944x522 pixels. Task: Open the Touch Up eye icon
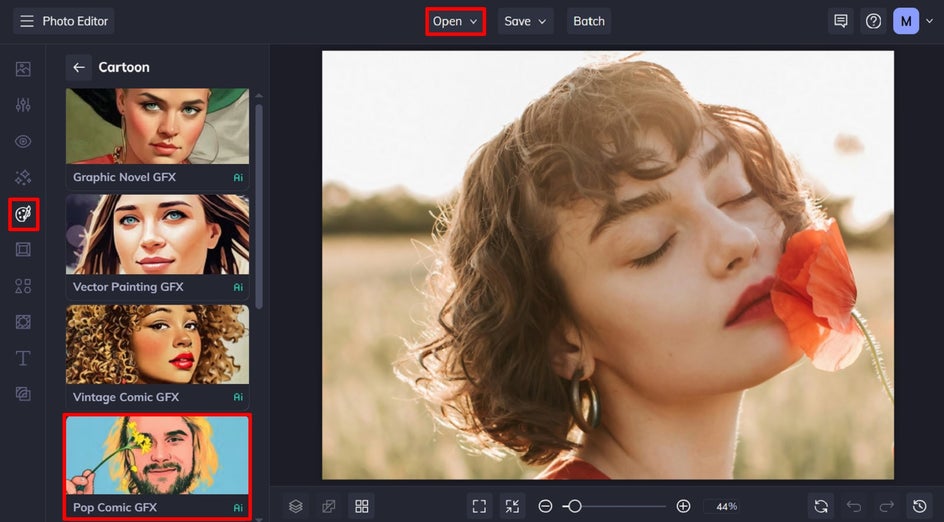point(23,141)
